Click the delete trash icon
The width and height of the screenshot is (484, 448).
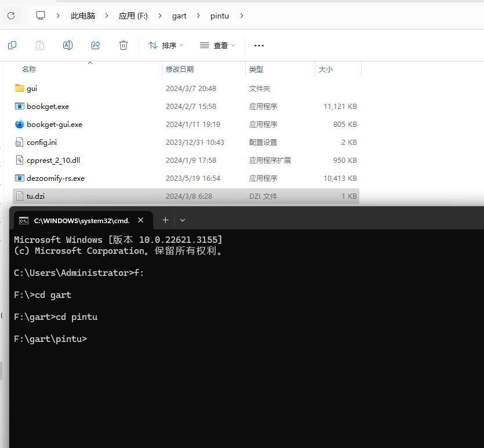(x=123, y=45)
